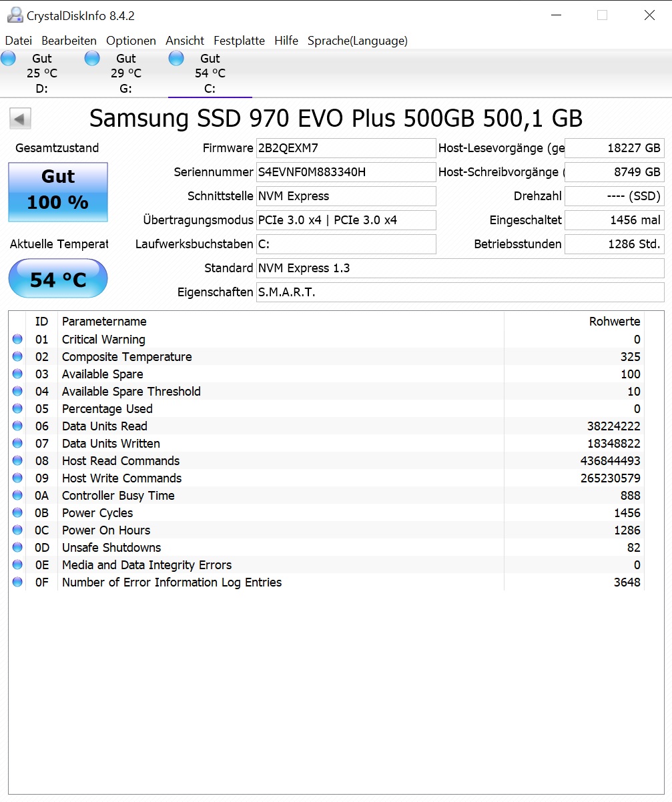Click the host writes value 8749 GB

pos(615,172)
